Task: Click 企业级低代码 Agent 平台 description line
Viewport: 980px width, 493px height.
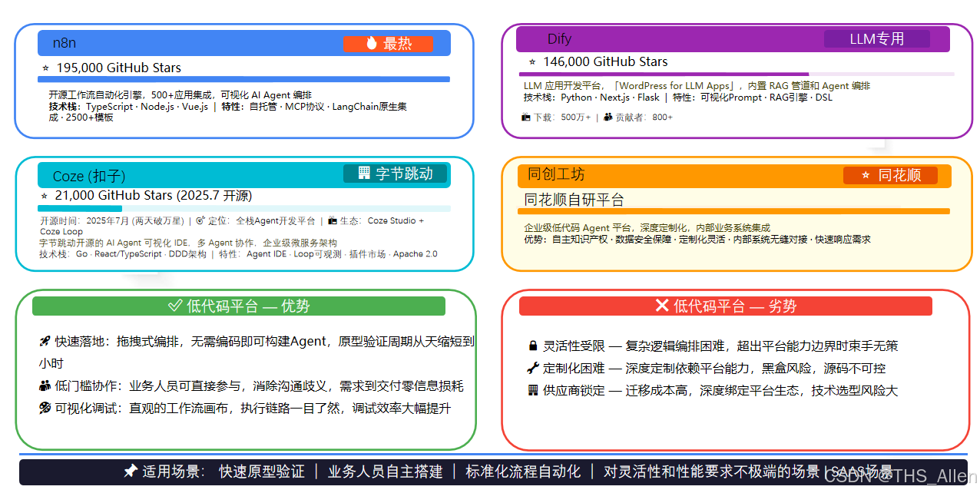Action: point(647,228)
